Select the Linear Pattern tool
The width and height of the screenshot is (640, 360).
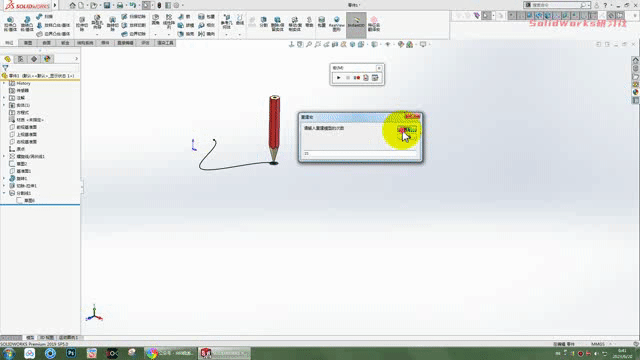(x=169, y=22)
